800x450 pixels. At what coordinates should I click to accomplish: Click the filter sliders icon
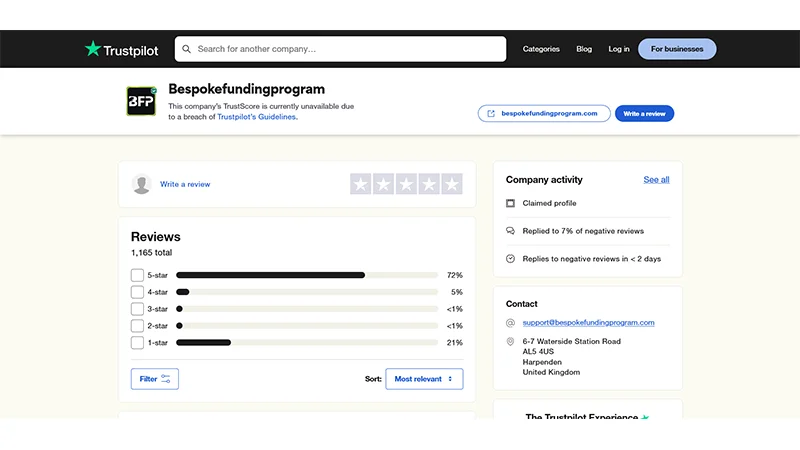pyautogui.click(x=166, y=379)
